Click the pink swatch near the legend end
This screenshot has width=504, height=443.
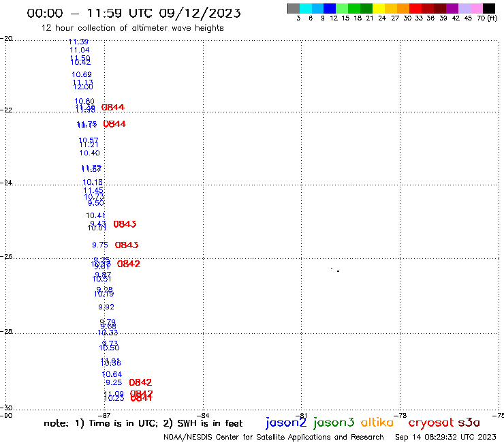click(x=477, y=8)
